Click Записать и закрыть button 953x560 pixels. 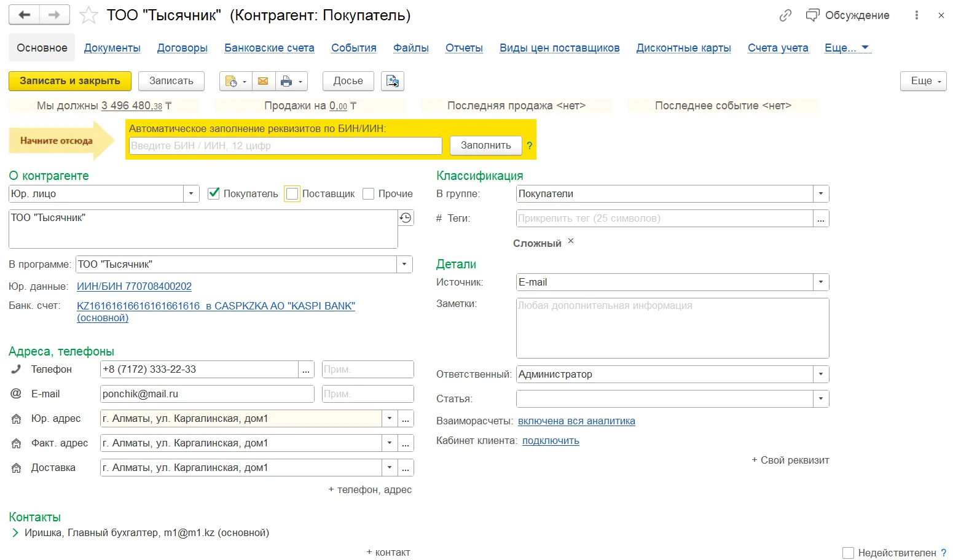tap(70, 81)
